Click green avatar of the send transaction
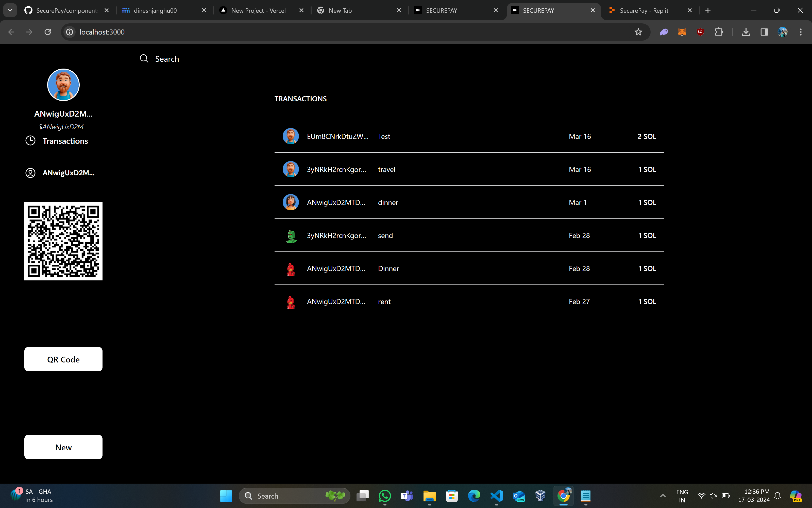 tap(291, 236)
